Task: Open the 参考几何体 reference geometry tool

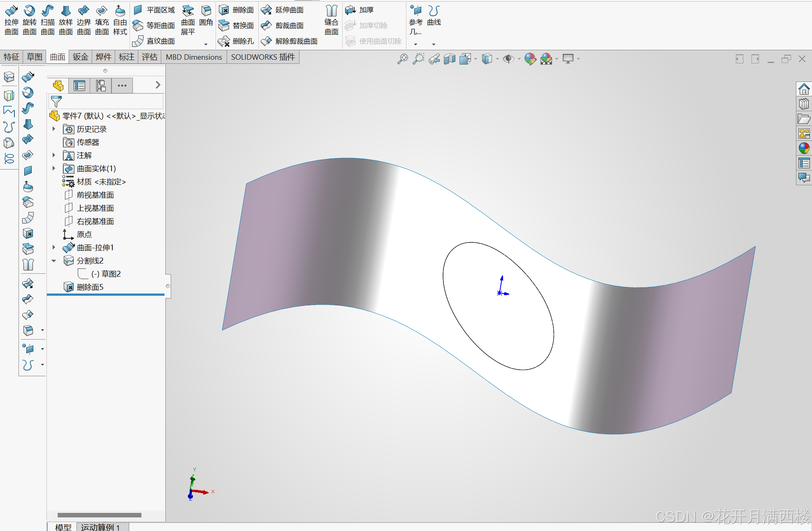Action: [x=416, y=21]
